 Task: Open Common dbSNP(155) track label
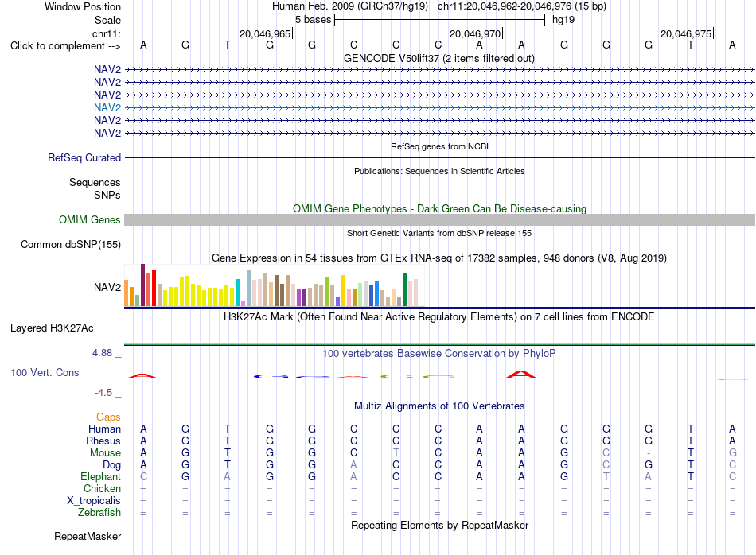(x=70, y=244)
